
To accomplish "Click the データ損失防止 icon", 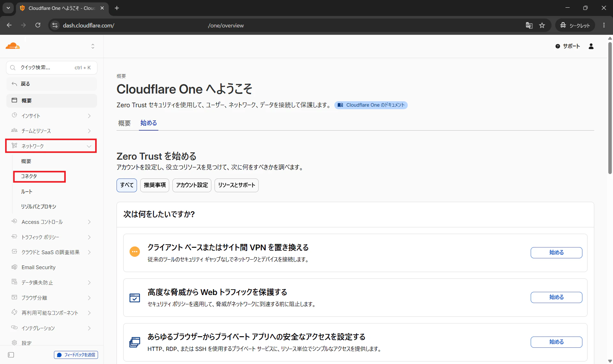I will coord(14,282).
